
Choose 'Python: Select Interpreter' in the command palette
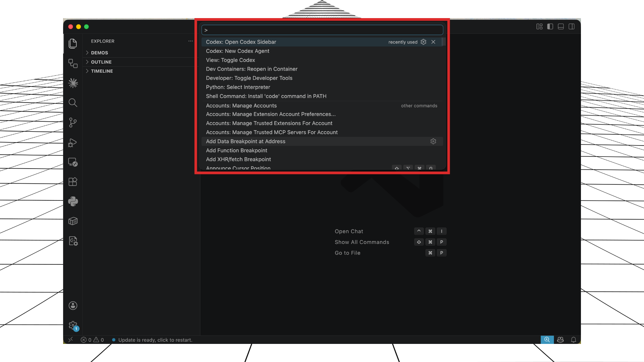(238, 87)
